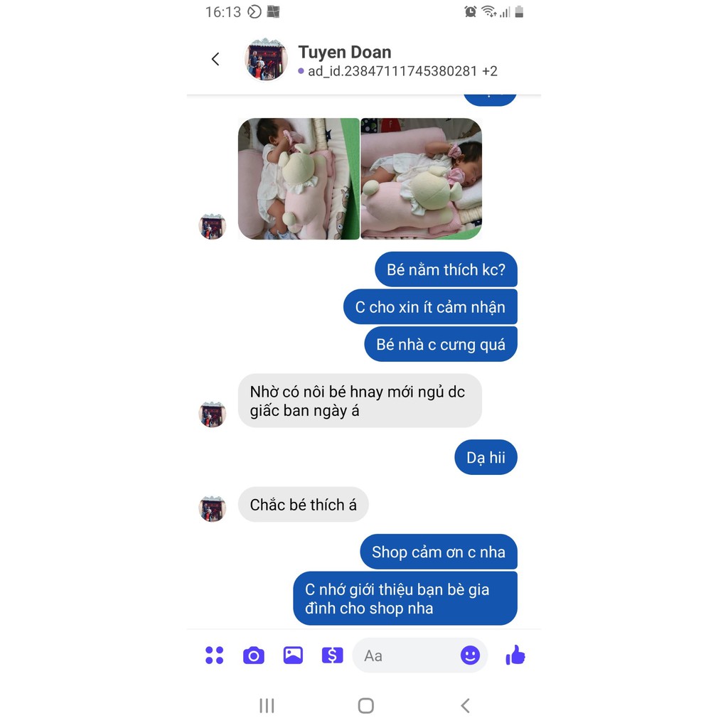Select the message 'Chắc bé thích á'
Image resolution: width=728 pixels, height=728 pixels.
point(303,505)
